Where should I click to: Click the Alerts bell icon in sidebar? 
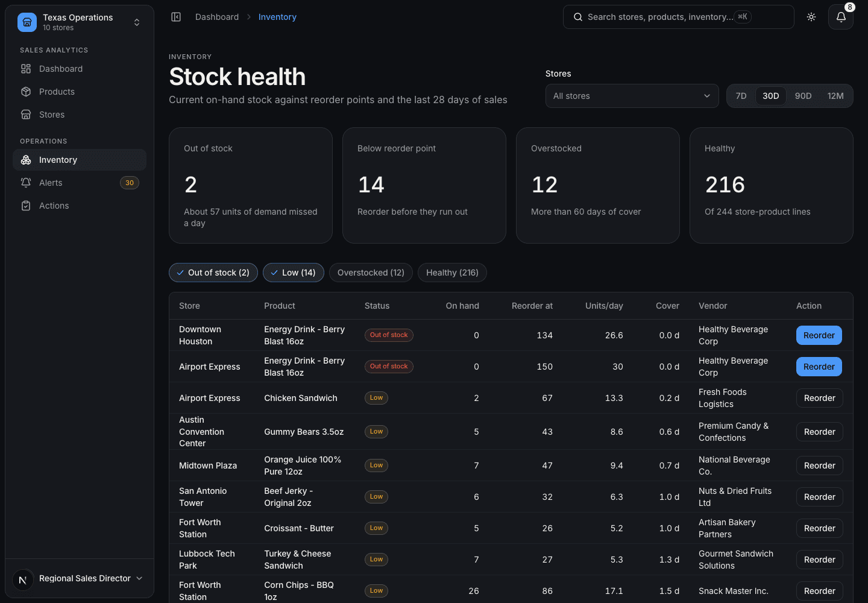point(26,183)
